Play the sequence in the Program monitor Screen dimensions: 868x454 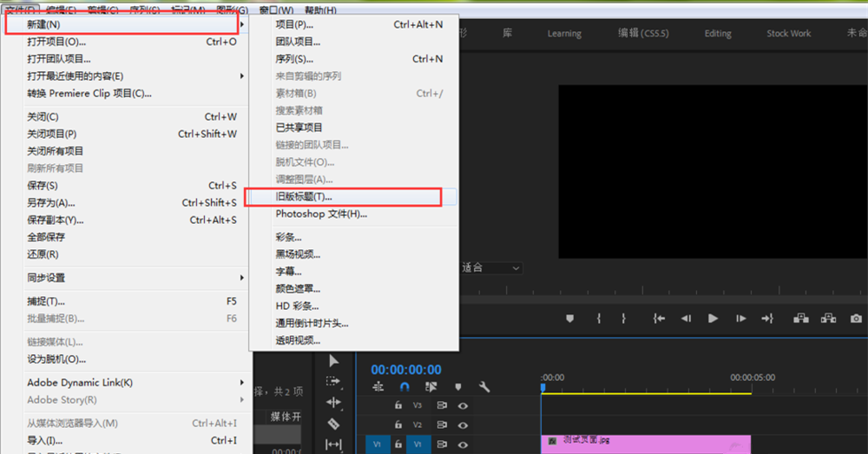coord(713,319)
